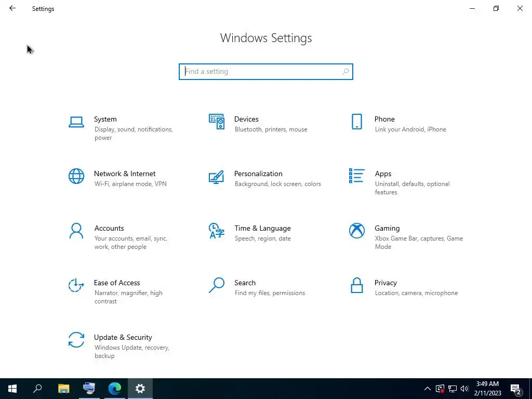
Task: Click the Time & Language heading
Action: [262, 229]
